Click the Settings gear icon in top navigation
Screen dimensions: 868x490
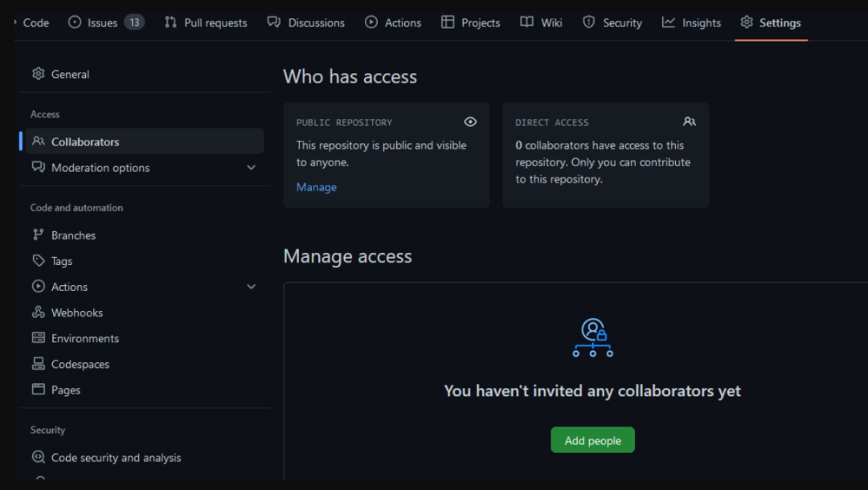pos(747,22)
